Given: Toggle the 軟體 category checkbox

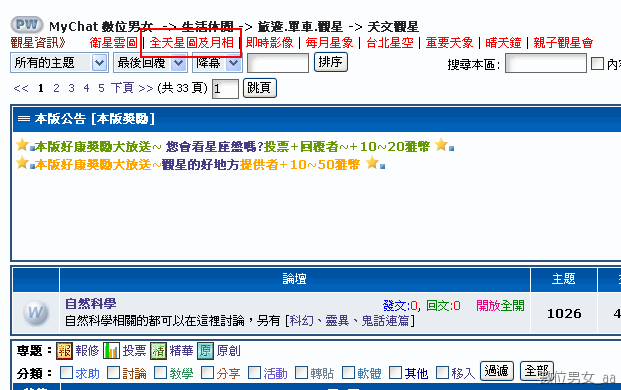Looking at the screenshot, I should coord(349,373).
